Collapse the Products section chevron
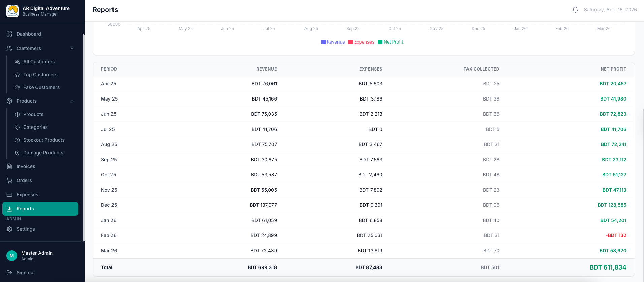The width and height of the screenshot is (644, 282). coord(72,101)
